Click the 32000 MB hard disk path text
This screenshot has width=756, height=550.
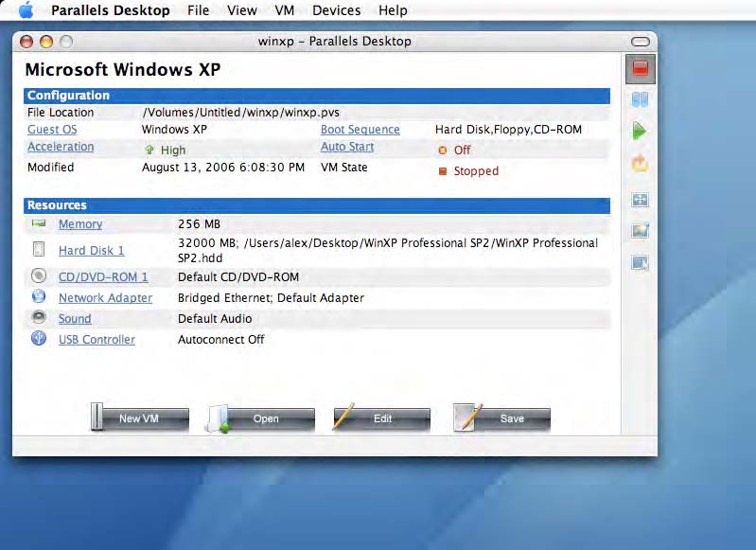[388, 251]
